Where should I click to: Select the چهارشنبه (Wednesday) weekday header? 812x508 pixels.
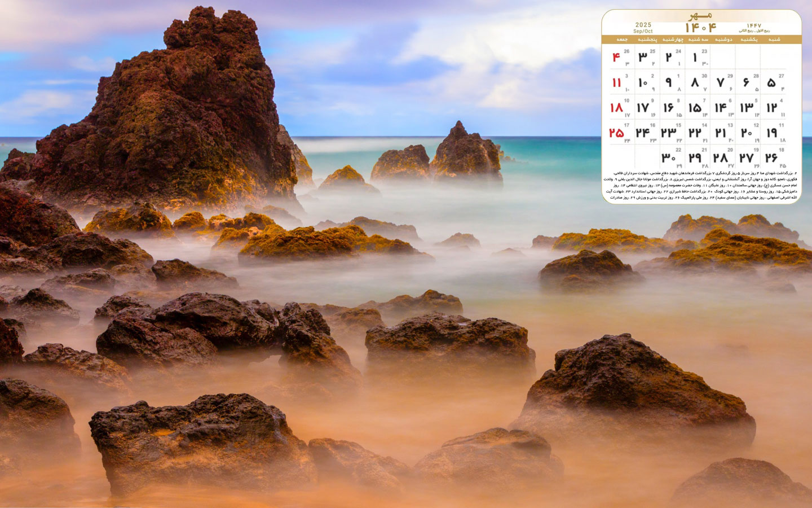pyautogui.click(x=672, y=40)
